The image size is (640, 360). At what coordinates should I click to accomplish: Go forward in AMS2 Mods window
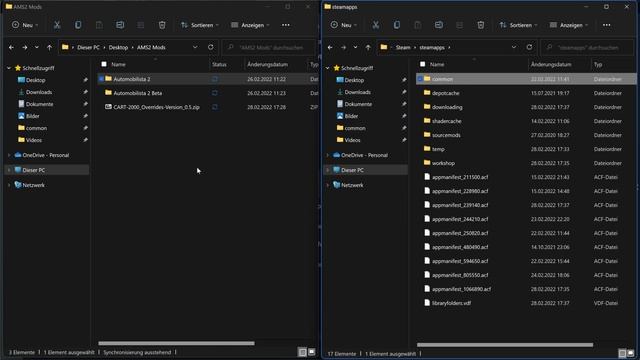coord(25,47)
